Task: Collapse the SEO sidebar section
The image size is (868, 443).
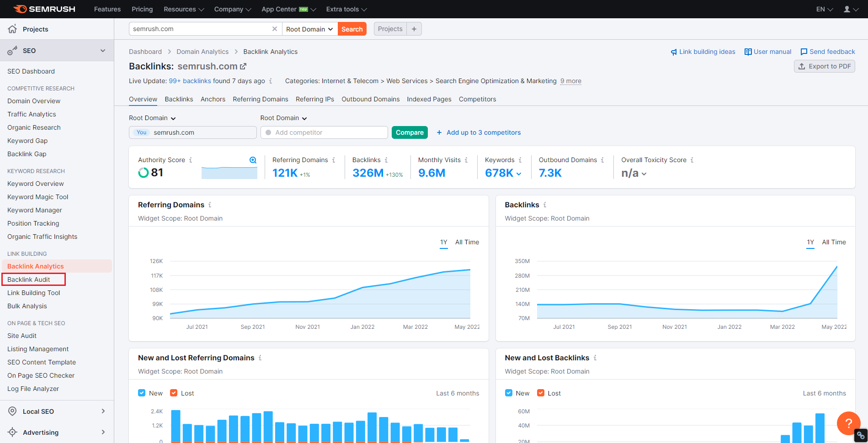Action: click(x=103, y=51)
